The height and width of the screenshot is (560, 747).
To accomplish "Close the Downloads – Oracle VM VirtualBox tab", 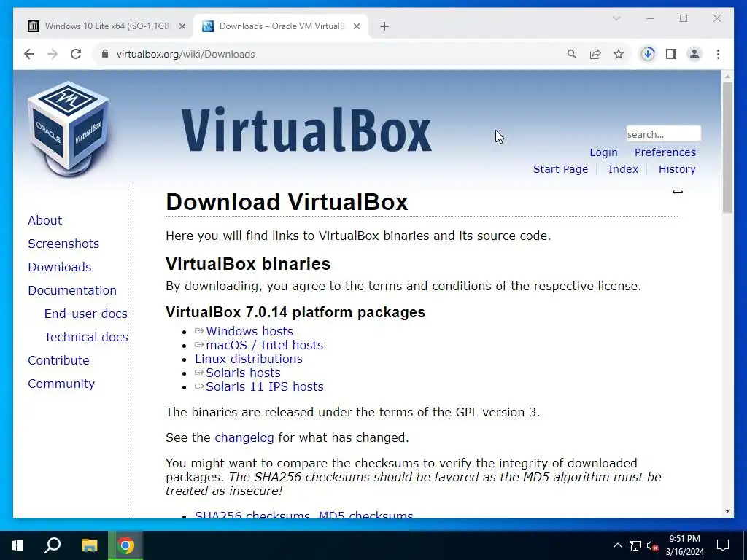I will [x=356, y=26].
